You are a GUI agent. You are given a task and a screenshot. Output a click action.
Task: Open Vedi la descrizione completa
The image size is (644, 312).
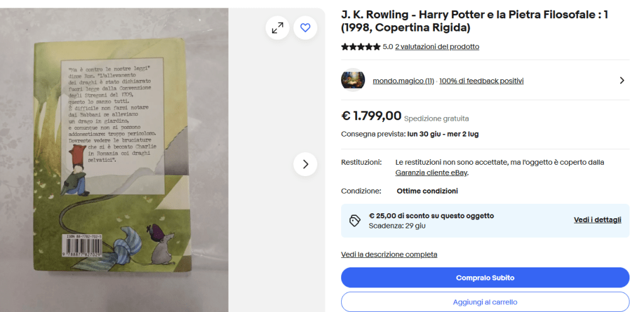pos(389,254)
